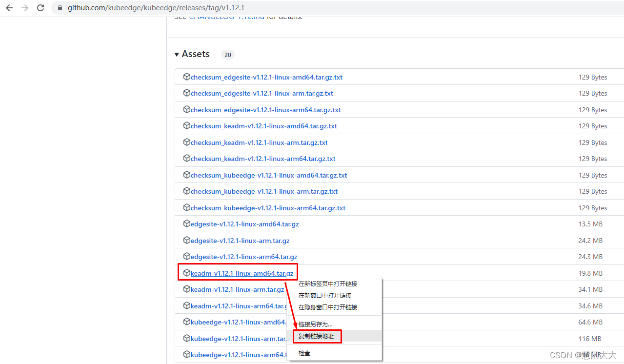Click the package icon beside edgesite-v1.12.1-linux-amd64.tar.gz
This screenshot has height=364, width=624.
click(186, 224)
